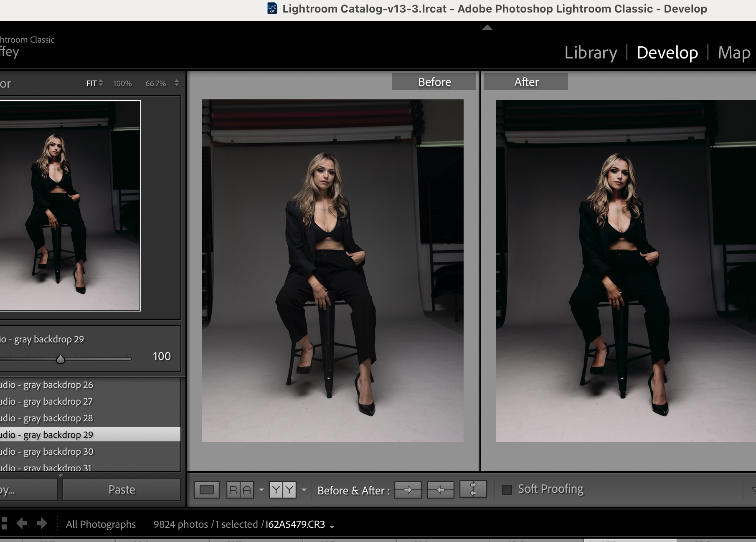Copy Before settings to After arrow
The width and height of the screenshot is (756, 542).
click(408, 490)
